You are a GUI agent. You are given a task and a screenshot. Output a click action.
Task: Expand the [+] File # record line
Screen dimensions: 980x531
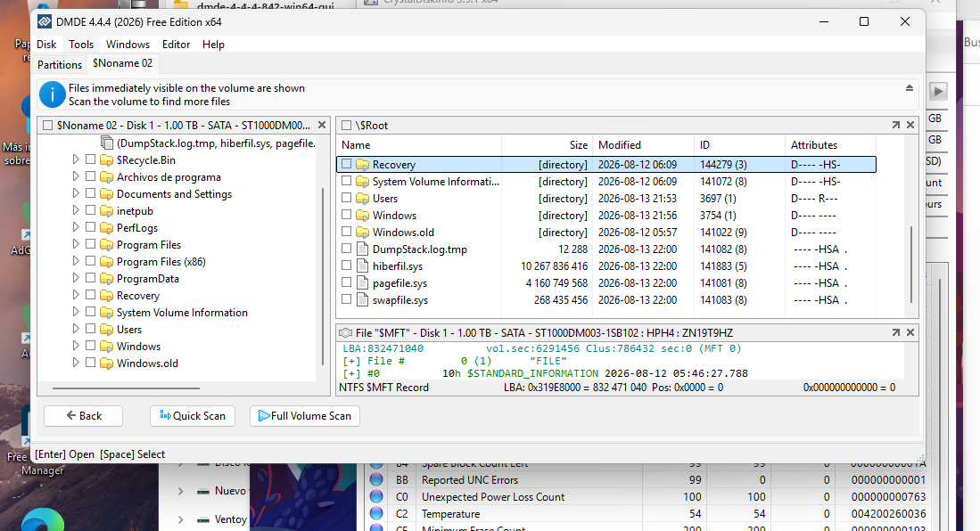click(x=351, y=361)
